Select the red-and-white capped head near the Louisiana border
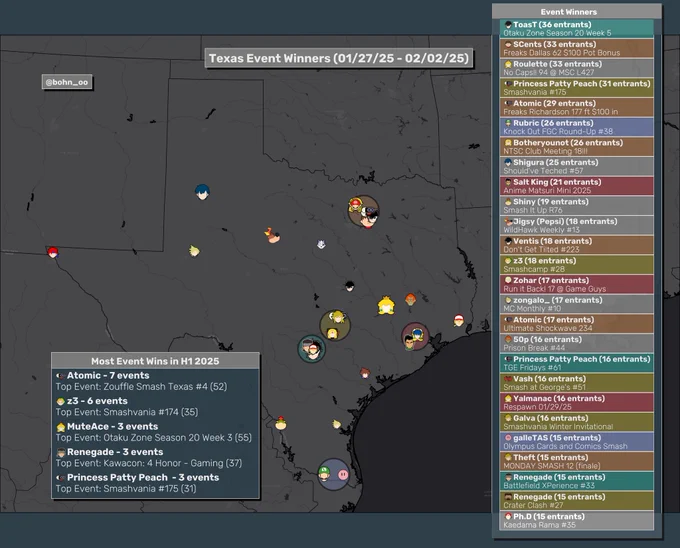Viewport: 680px width, 548px height. click(459, 320)
